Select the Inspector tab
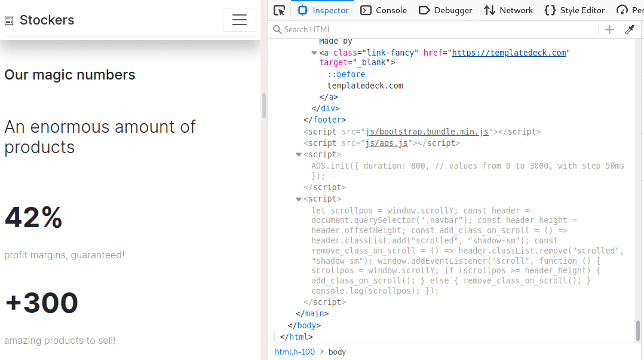 pyautogui.click(x=323, y=10)
